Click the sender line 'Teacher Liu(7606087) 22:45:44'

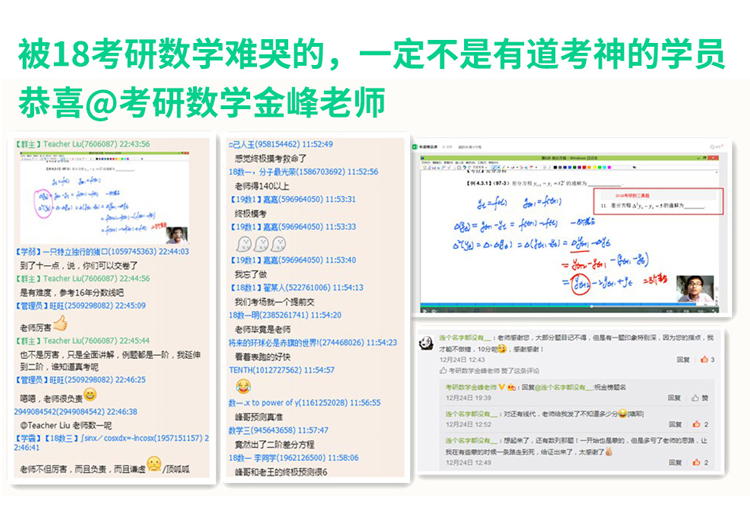82,340
